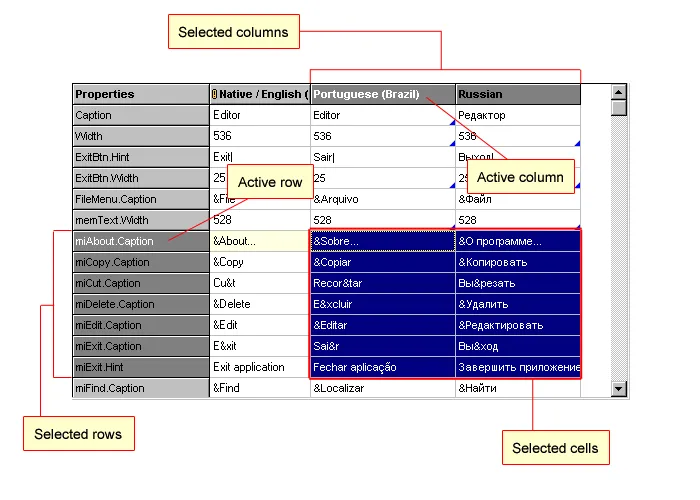Viewport: 700px width, 500px height.
Task: Click the miFind.Caption row header
Action: pyautogui.click(x=140, y=388)
